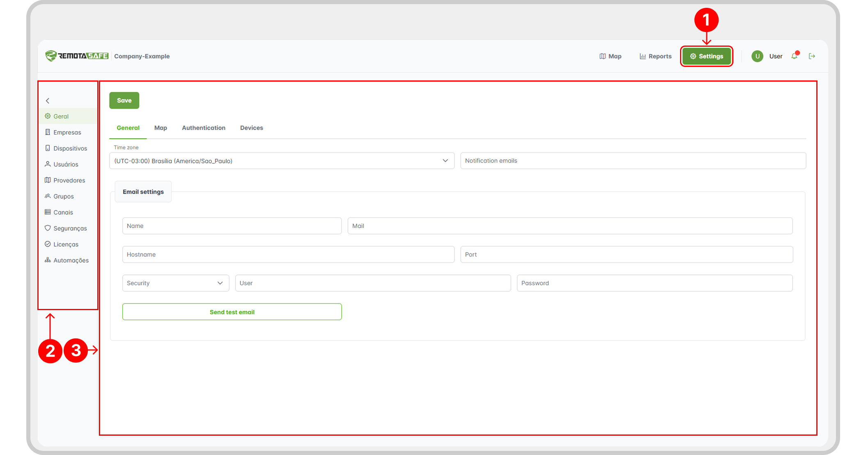Screen dimensions: 868x455
Task: Switch to the General tab
Action: (128, 128)
